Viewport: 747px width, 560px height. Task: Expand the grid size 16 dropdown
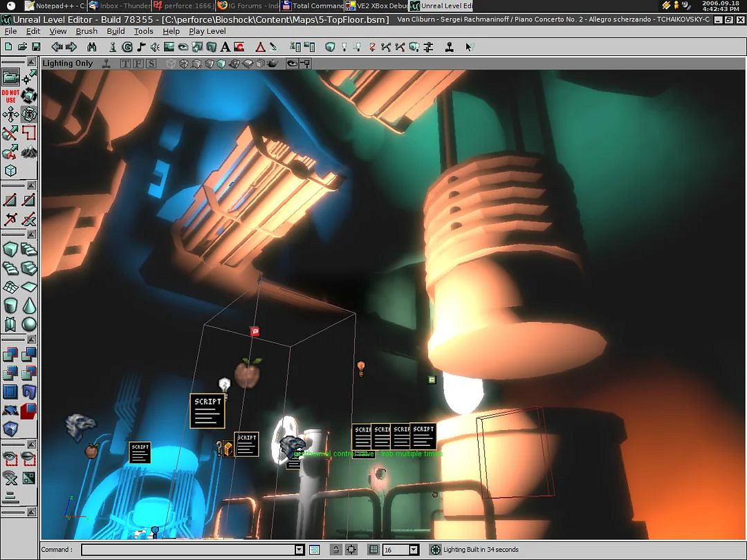(x=414, y=550)
